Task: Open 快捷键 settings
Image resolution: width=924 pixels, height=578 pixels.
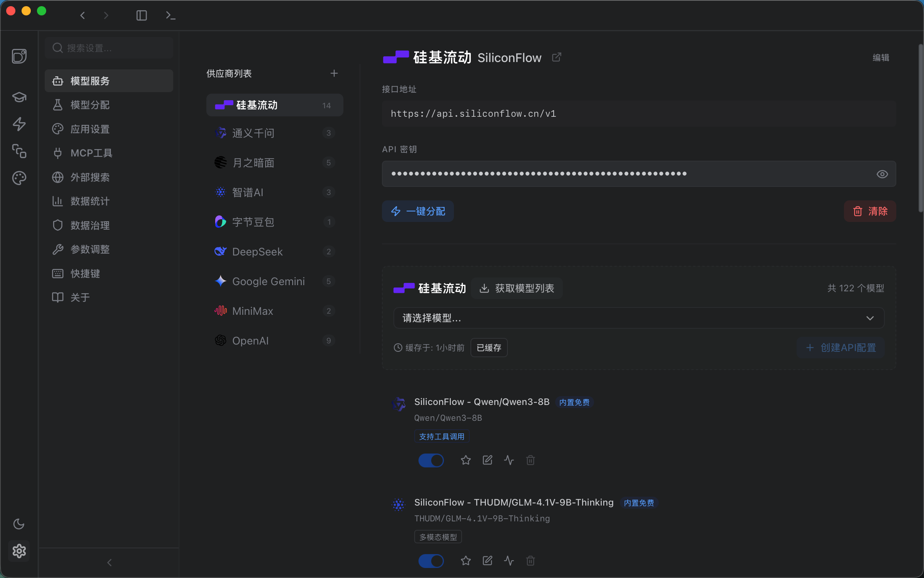Action: pyautogui.click(x=109, y=274)
